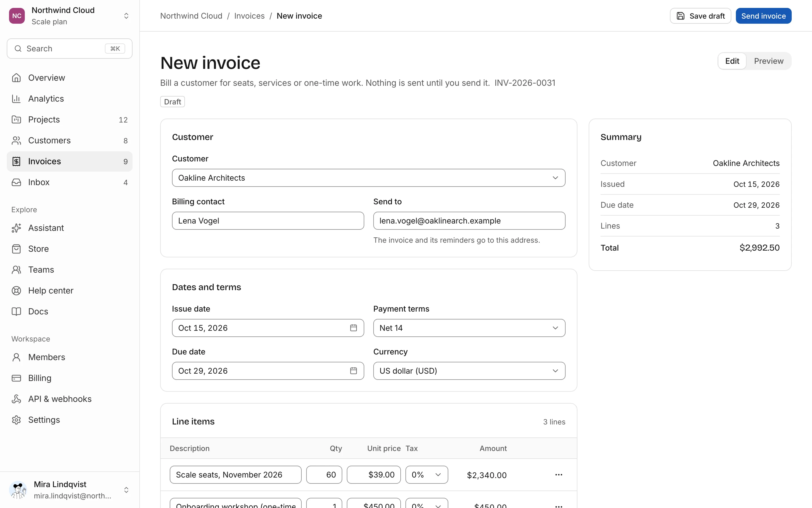Click the Overview home icon
Screen dimensions: 812x508
coord(16,78)
